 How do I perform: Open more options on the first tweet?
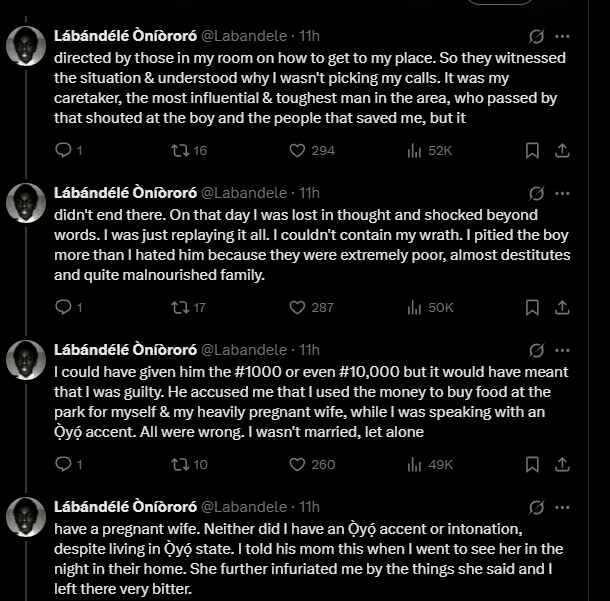tap(562, 36)
